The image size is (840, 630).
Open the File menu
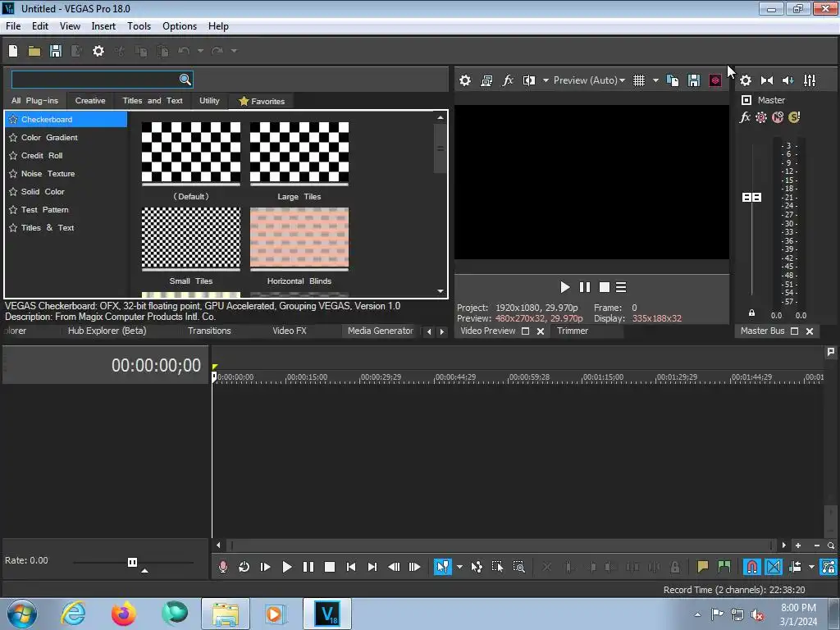tap(13, 26)
